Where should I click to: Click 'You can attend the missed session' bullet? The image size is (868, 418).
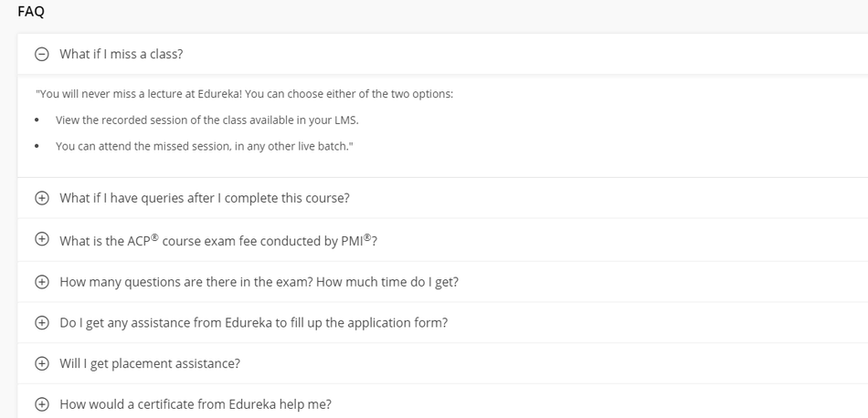tap(205, 147)
